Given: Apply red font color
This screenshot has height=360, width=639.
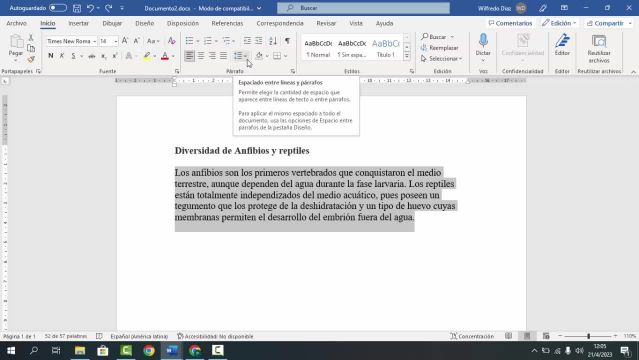Looking at the screenshot, I should [165, 56].
